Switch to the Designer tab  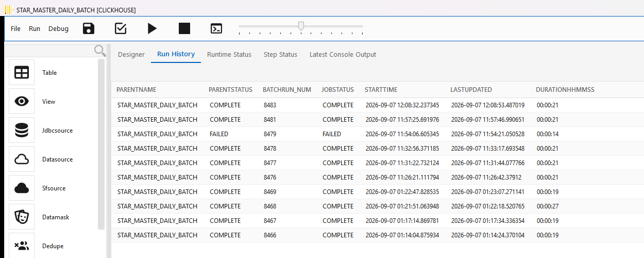click(x=131, y=54)
